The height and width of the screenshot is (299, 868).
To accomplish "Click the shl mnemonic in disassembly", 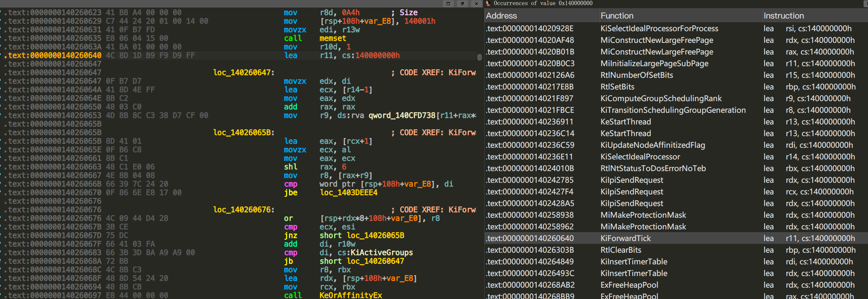I will pyautogui.click(x=290, y=167).
